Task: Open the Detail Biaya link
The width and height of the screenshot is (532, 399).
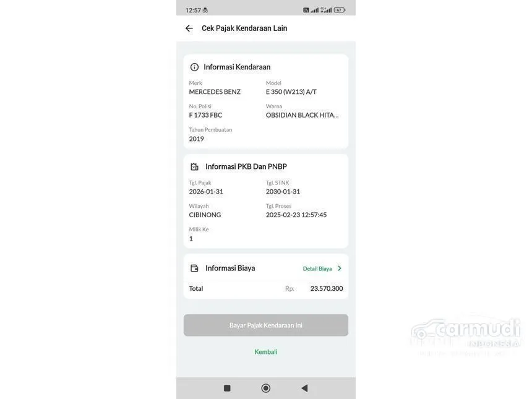Action: tap(317, 268)
